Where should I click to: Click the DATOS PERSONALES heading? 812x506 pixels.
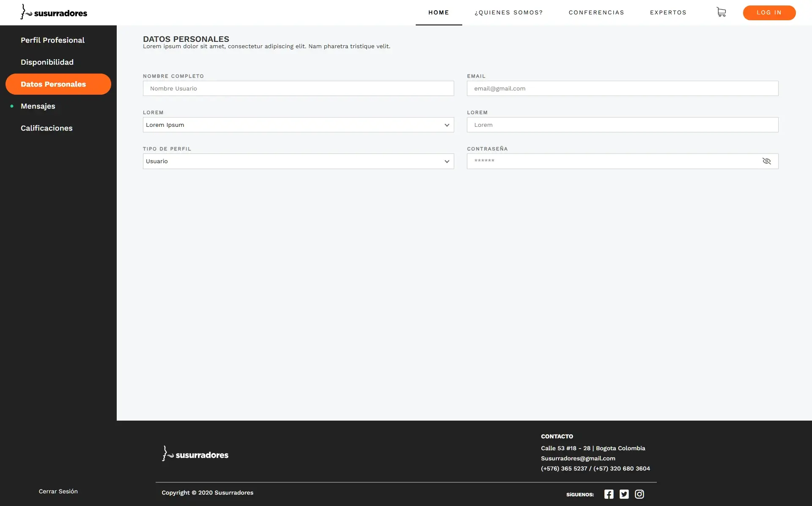(186, 39)
